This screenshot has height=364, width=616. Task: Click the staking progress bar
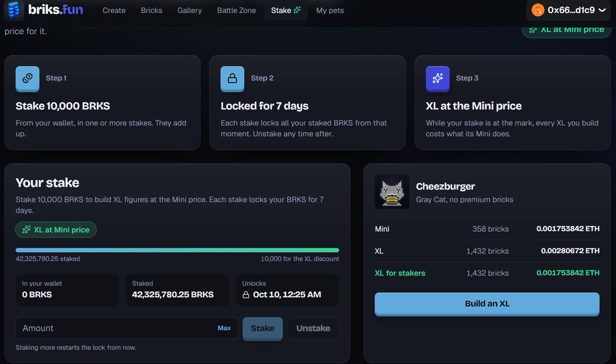(x=178, y=250)
